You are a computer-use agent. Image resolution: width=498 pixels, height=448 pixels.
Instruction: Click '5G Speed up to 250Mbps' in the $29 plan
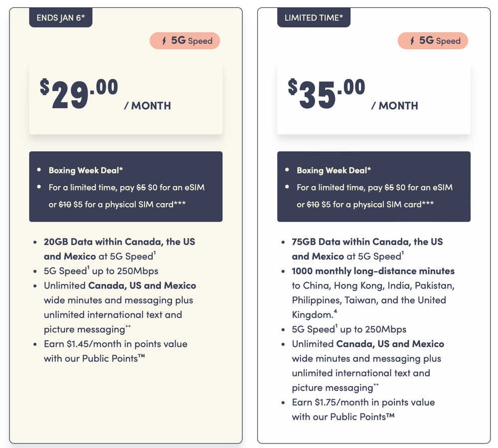click(x=101, y=272)
